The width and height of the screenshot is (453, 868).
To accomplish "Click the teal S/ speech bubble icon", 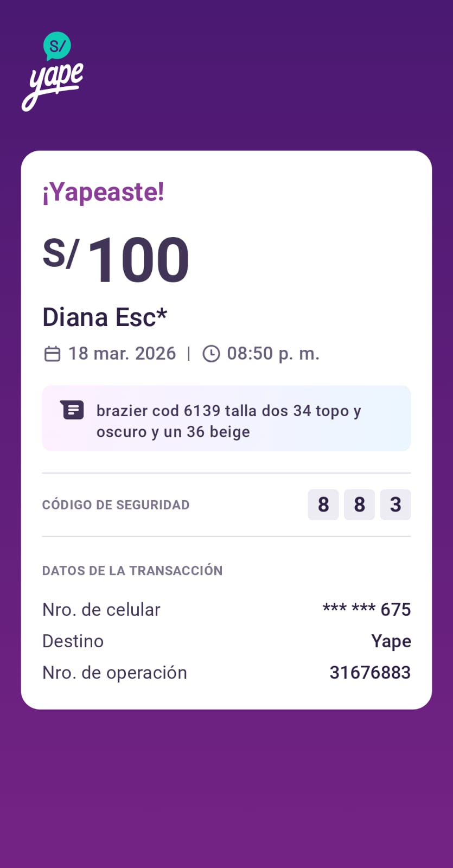I will pos(57,46).
